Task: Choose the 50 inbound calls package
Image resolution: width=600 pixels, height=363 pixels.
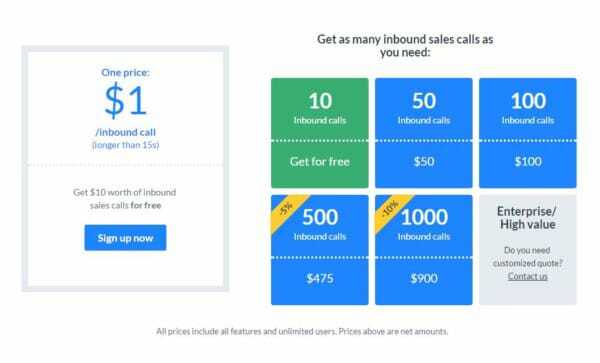Action: 424,133
